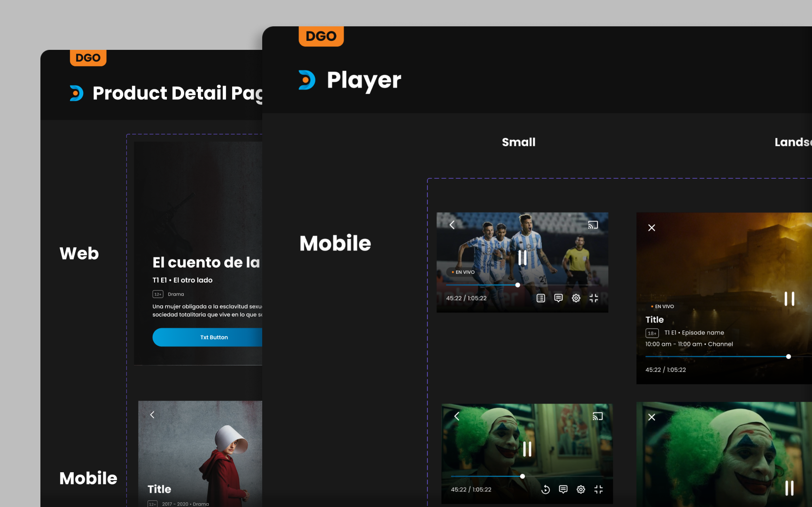This screenshot has height=507, width=812.
Task: Click the landscape live player progress handle
Action: pyautogui.click(x=789, y=356)
